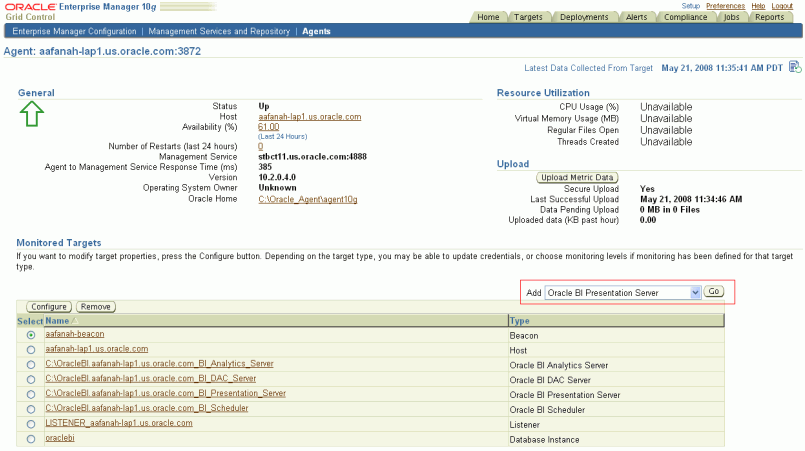Select radio for BI_Presentation_Server target
Screen dimensions: 805x451
tap(31, 394)
